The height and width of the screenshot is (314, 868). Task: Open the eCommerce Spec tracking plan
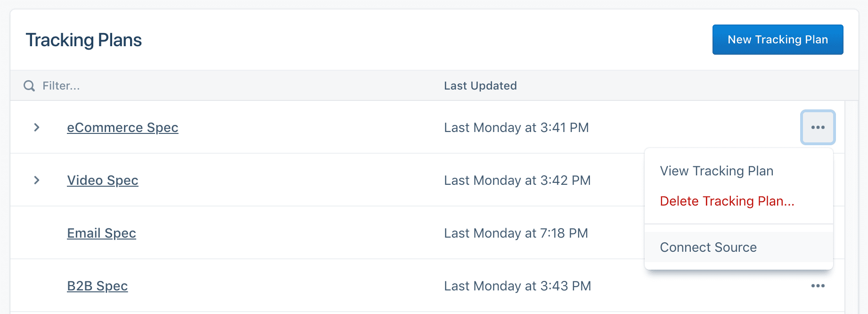pos(123,127)
